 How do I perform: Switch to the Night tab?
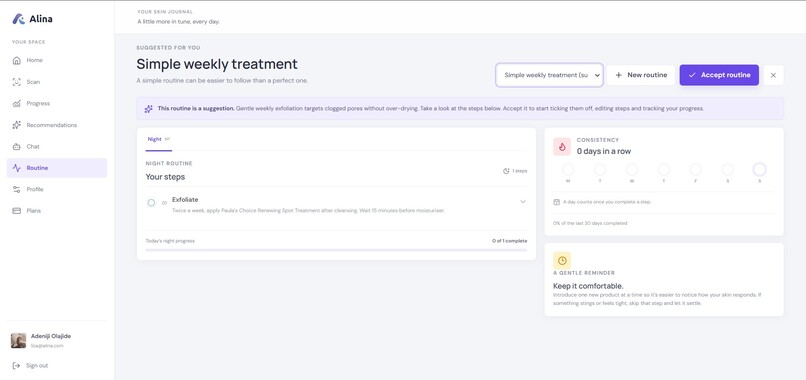pos(158,139)
